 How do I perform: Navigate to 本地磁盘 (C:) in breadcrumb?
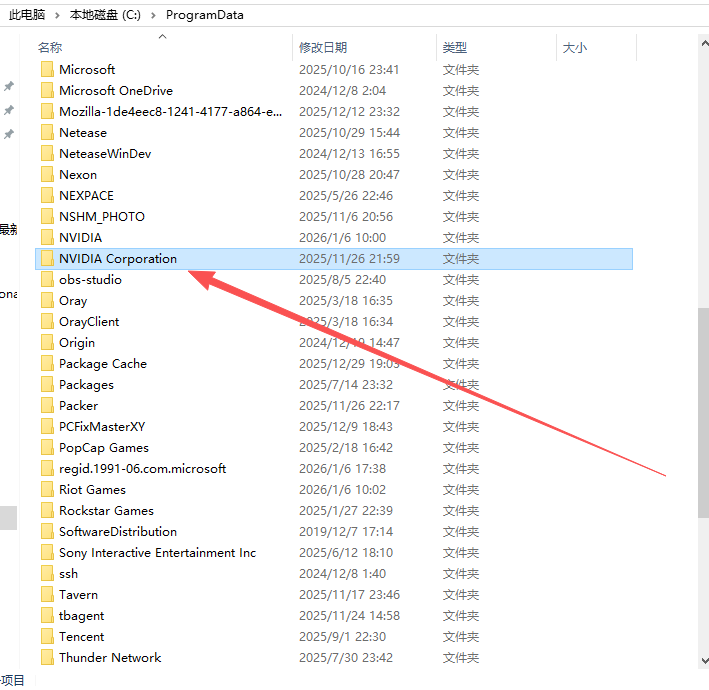(x=105, y=15)
